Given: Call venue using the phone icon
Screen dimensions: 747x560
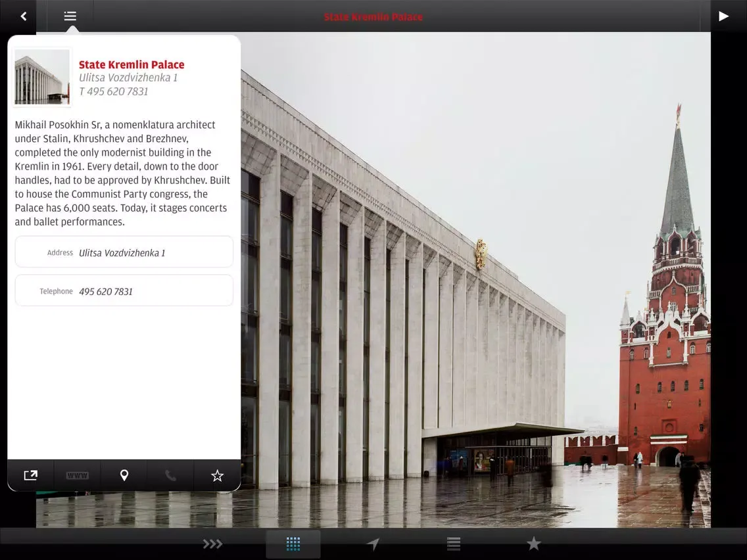Looking at the screenshot, I should click(x=170, y=475).
